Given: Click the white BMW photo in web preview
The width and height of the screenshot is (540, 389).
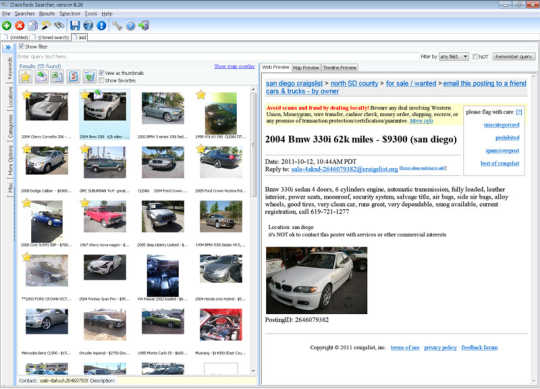Looking at the screenshot, I should click(x=316, y=280).
